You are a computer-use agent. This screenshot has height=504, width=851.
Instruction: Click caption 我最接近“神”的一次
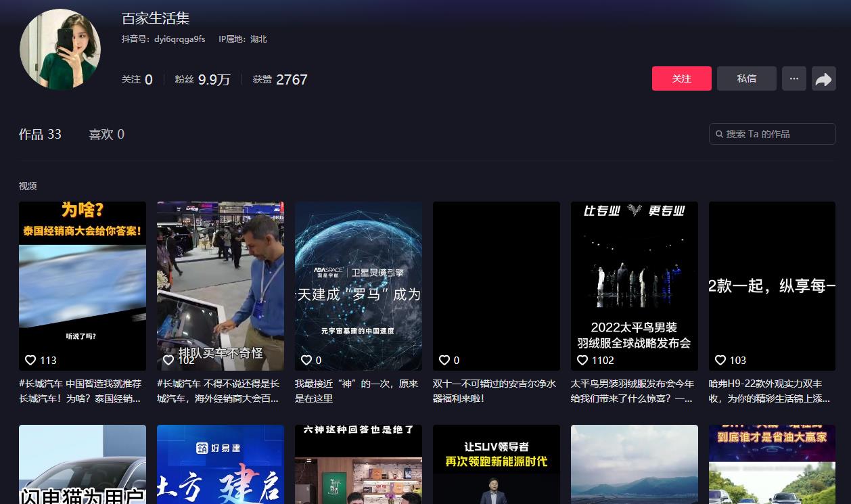click(x=356, y=391)
